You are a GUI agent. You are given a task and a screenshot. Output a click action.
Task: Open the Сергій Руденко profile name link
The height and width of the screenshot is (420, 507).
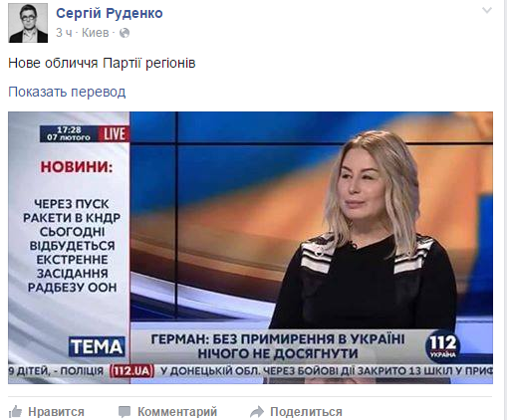[x=110, y=13]
